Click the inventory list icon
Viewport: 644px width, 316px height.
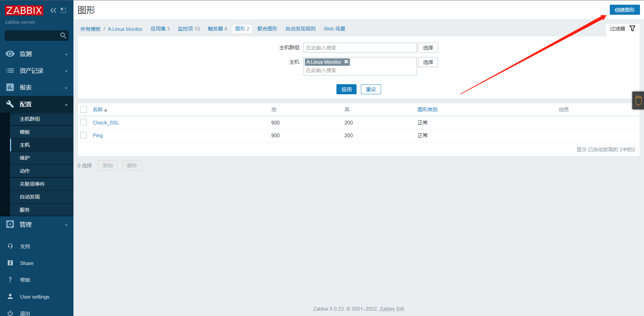(10, 70)
